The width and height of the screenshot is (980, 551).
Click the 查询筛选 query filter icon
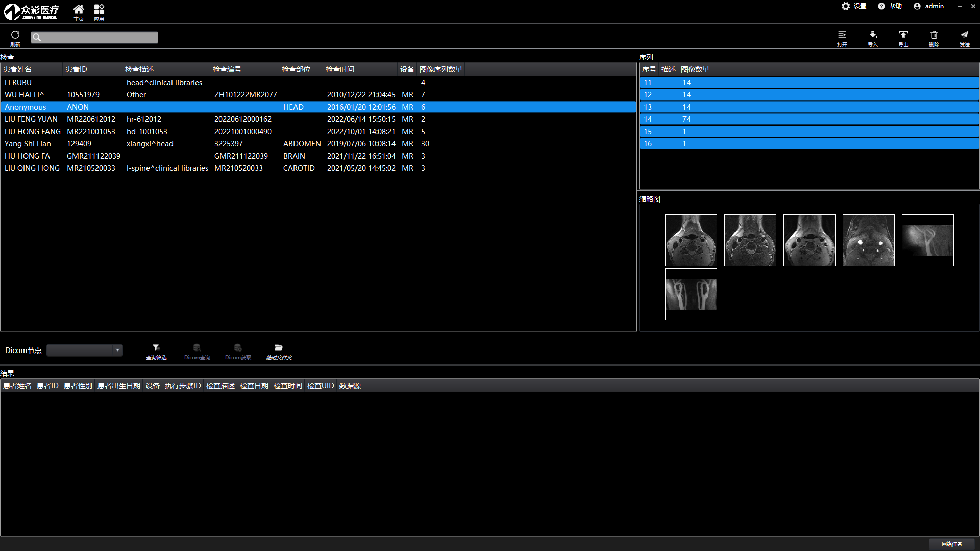(156, 352)
